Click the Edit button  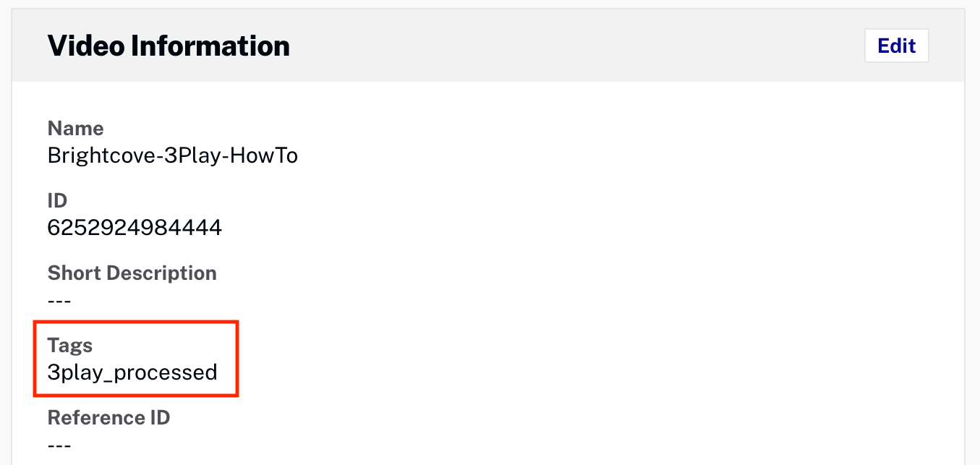pos(896,46)
